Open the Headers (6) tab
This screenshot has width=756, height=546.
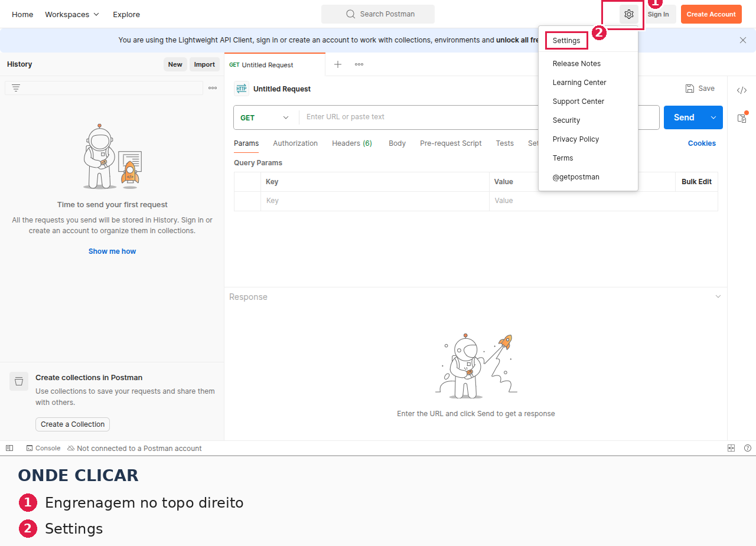pyautogui.click(x=352, y=143)
